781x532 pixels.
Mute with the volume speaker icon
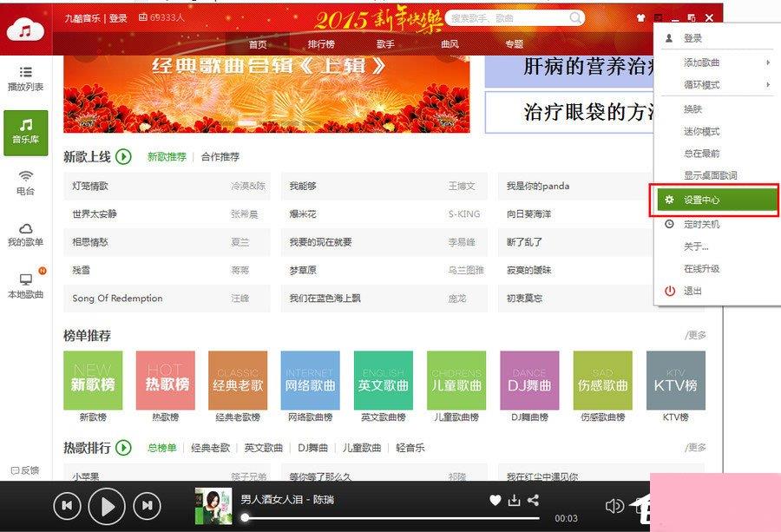click(x=614, y=506)
